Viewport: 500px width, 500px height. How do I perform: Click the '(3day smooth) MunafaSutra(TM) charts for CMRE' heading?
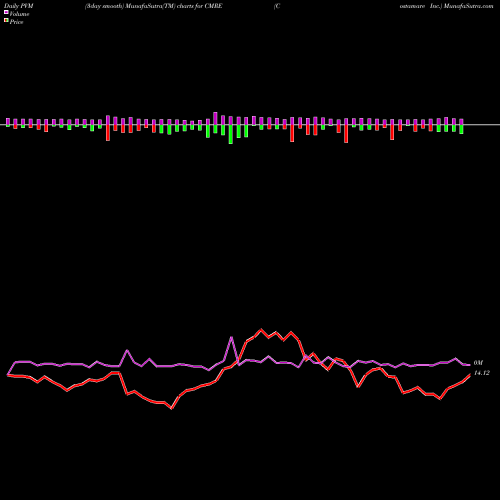coord(154,6)
